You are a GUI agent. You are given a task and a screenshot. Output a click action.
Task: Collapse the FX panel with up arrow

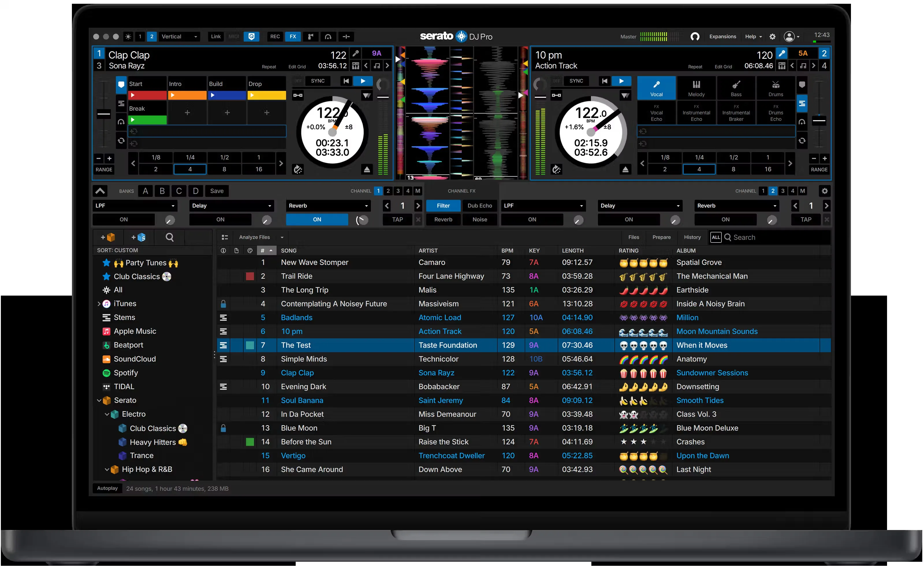[x=100, y=191]
